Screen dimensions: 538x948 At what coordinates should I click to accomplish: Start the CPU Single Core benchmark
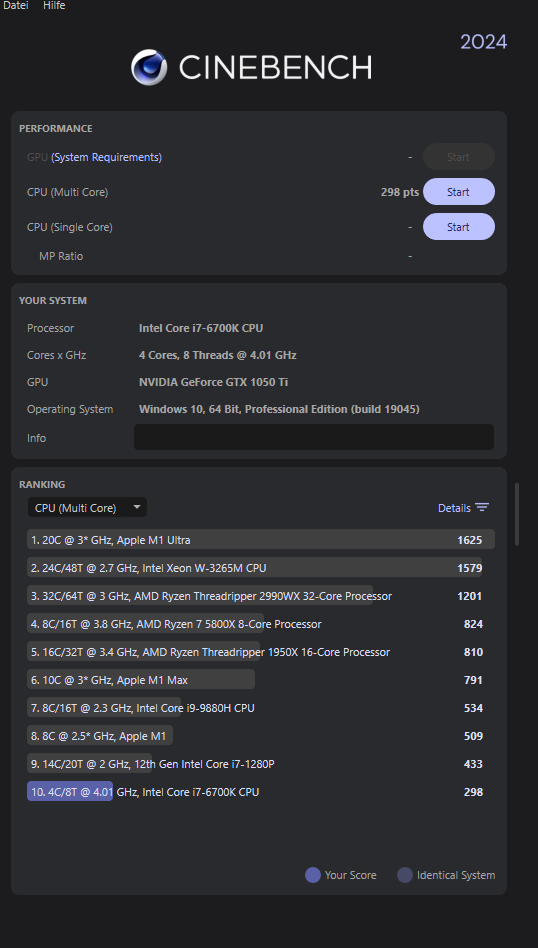[458, 227]
